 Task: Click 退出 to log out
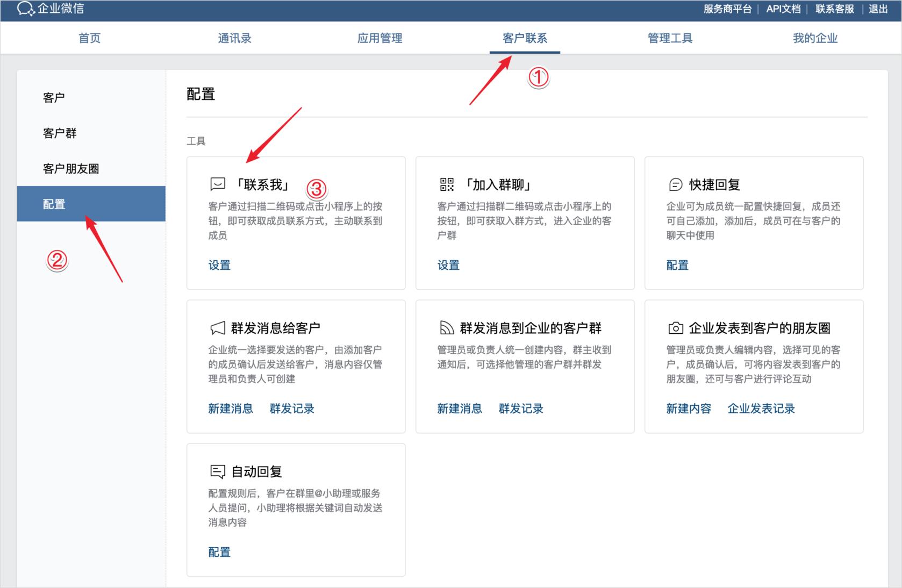tap(878, 9)
